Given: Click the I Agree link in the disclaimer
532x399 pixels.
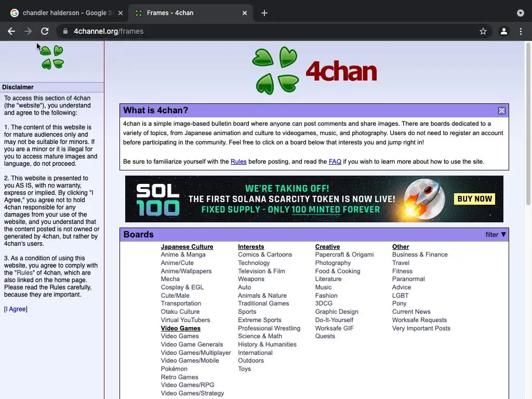Looking at the screenshot, I should click(17, 309).
